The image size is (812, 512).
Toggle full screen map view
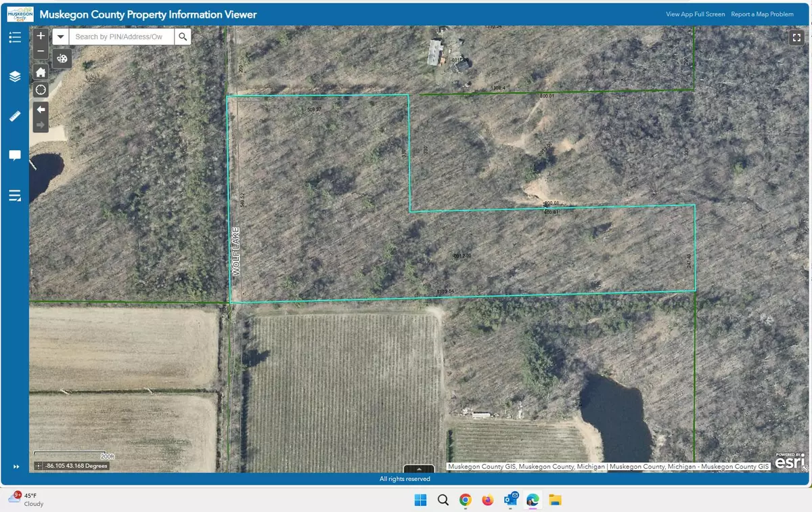[796, 38]
